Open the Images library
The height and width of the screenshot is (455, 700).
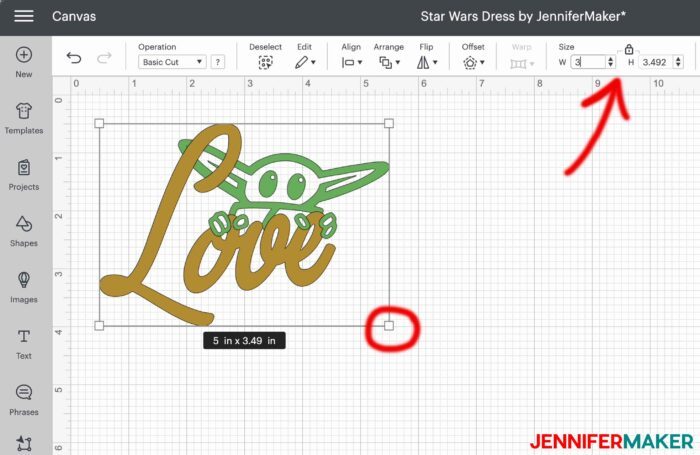pyautogui.click(x=24, y=288)
